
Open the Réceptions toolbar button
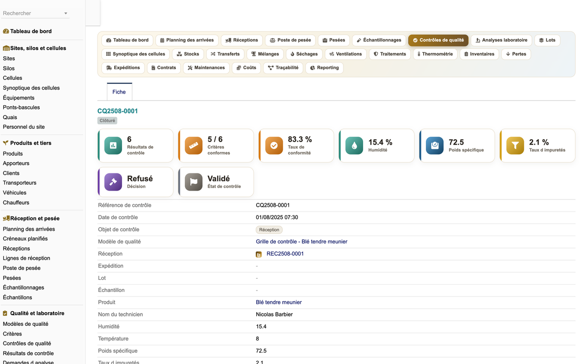tap(242, 40)
